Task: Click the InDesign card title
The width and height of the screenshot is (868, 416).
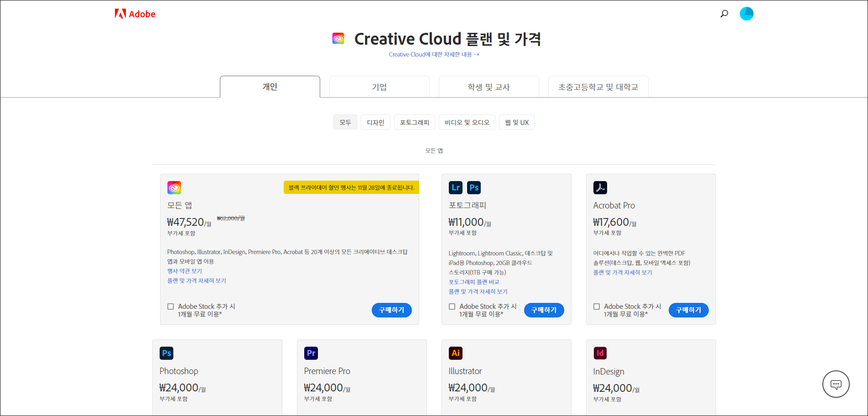Action: (x=608, y=372)
